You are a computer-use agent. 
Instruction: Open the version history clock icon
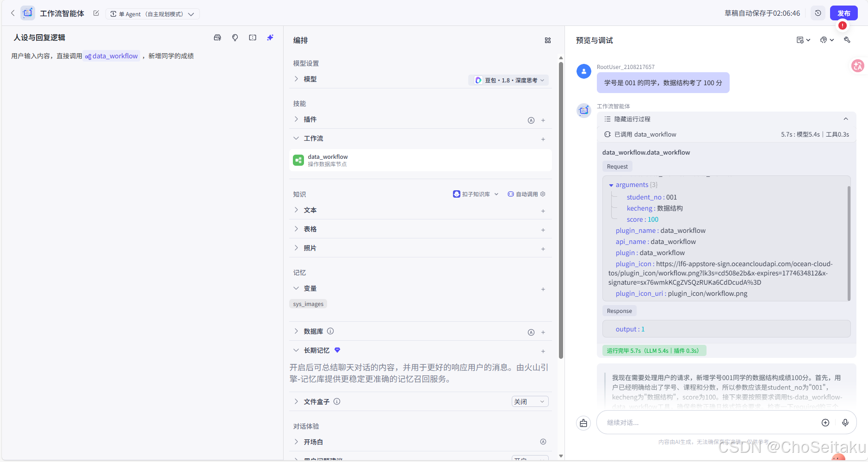coord(818,13)
